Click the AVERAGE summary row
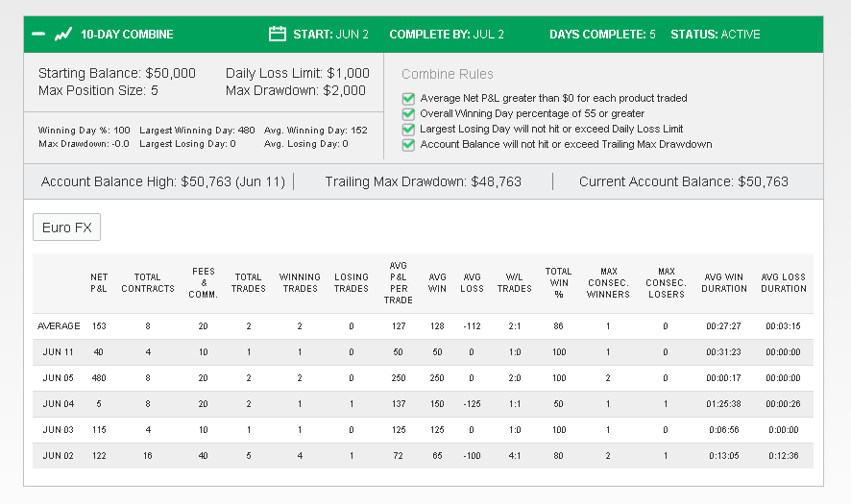The image size is (851, 504). [x=423, y=326]
